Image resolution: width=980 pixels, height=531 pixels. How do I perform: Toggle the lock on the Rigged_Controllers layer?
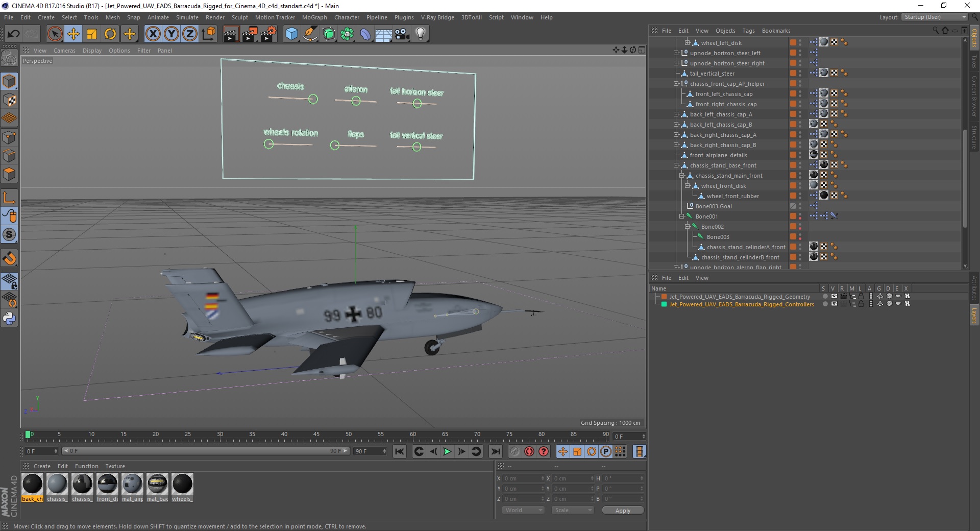pyautogui.click(x=861, y=304)
